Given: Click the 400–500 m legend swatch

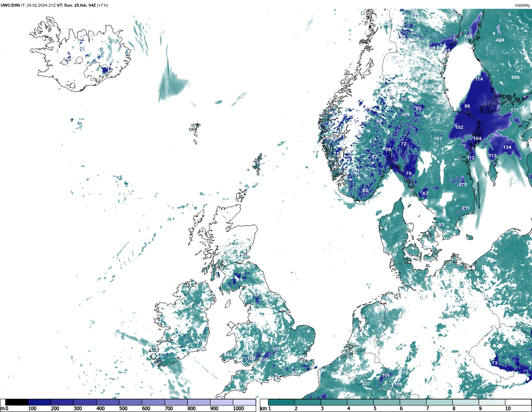Looking at the screenshot, I should tap(108, 402).
